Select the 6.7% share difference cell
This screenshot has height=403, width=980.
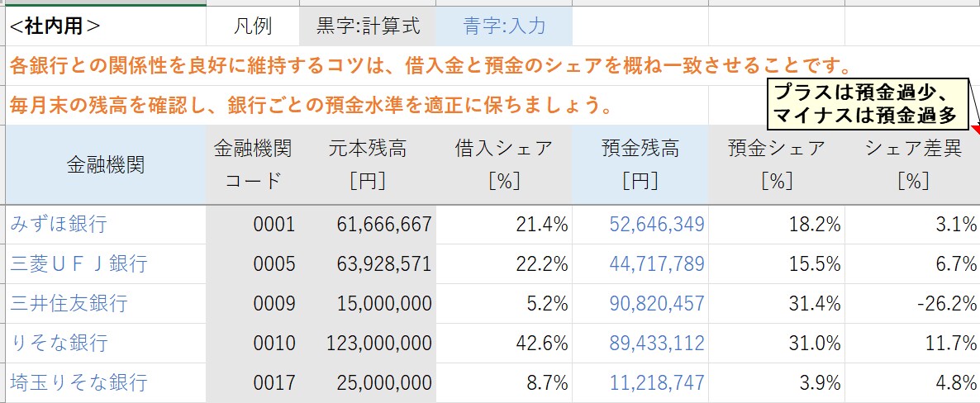tap(912, 263)
